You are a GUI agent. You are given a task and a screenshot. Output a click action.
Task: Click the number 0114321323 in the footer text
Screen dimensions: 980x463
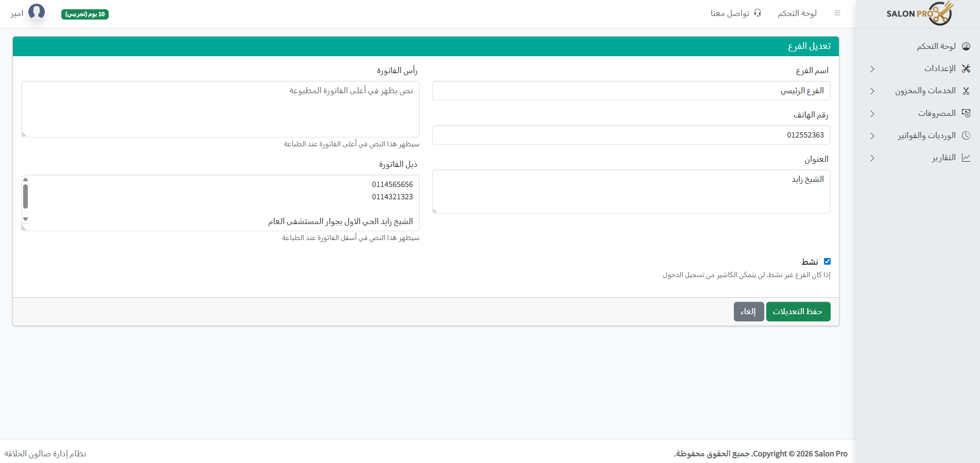coord(392,197)
